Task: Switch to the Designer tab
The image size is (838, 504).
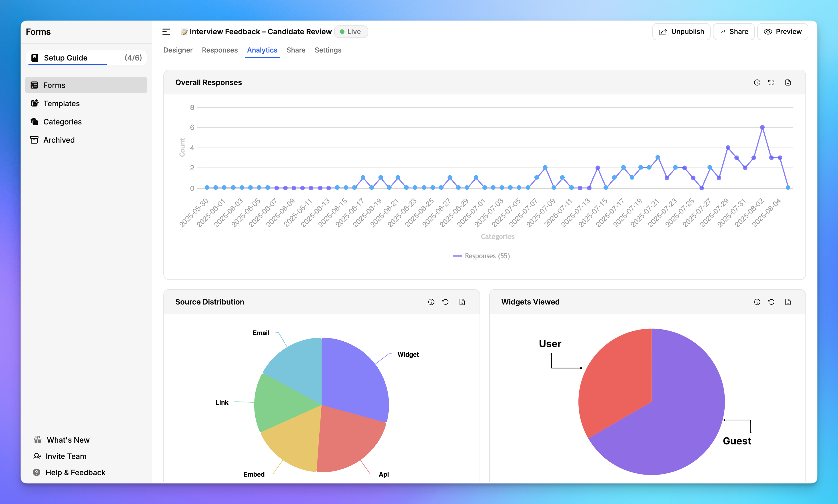Action: click(x=178, y=50)
